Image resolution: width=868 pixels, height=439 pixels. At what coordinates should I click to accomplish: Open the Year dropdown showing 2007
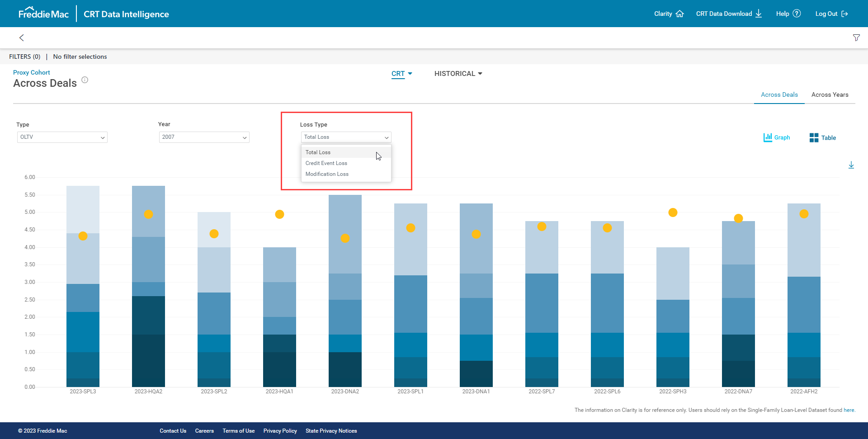(204, 137)
